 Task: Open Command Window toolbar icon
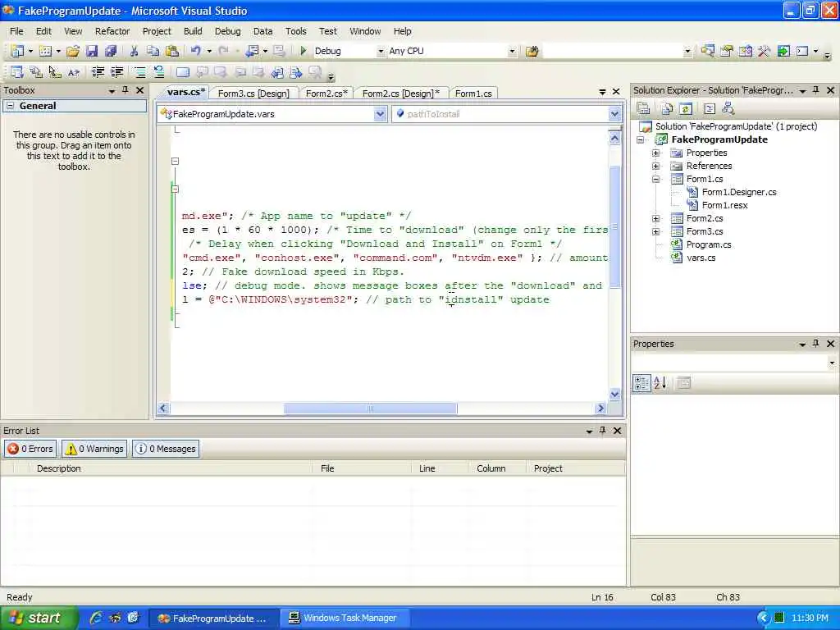pyautogui.click(x=802, y=51)
